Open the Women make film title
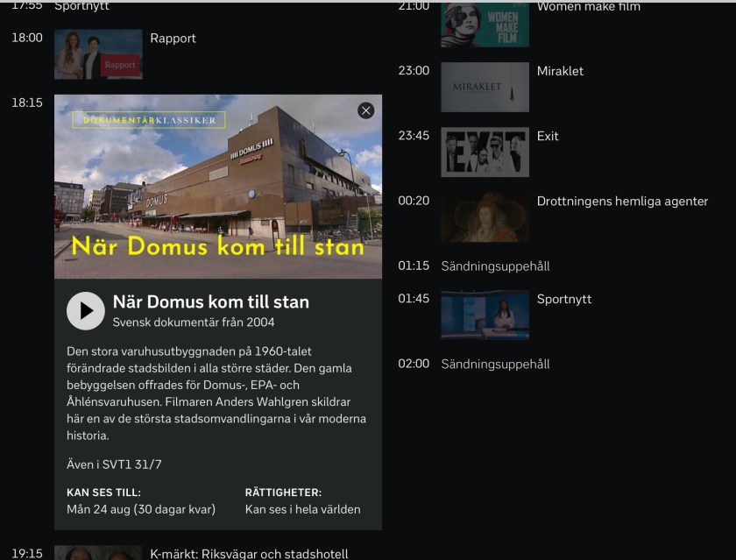Image resolution: width=736 pixels, height=560 pixels. (x=588, y=7)
